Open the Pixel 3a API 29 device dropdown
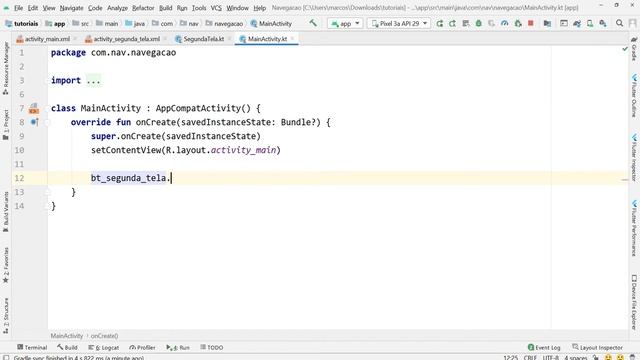This screenshot has height=360, width=640. [399, 24]
